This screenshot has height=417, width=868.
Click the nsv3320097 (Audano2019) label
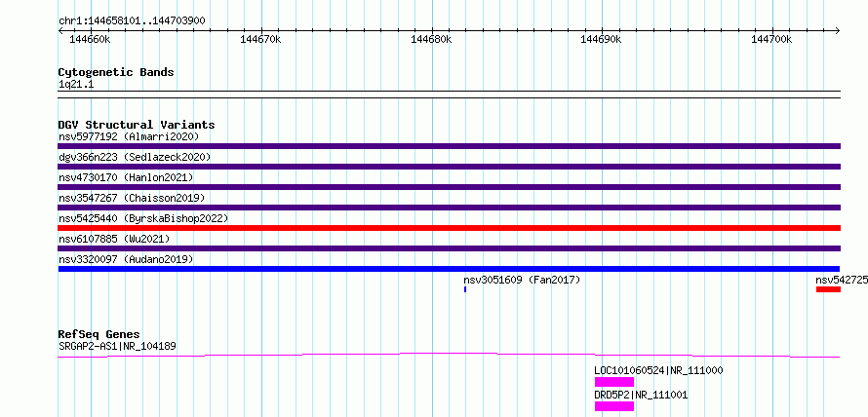126,259
